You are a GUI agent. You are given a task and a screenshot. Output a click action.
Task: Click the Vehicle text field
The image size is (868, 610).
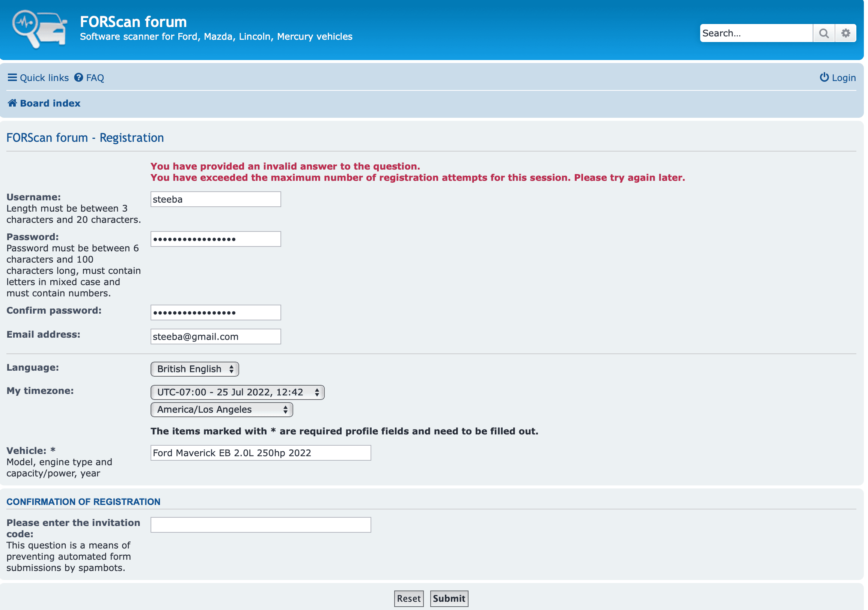pos(261,453)
